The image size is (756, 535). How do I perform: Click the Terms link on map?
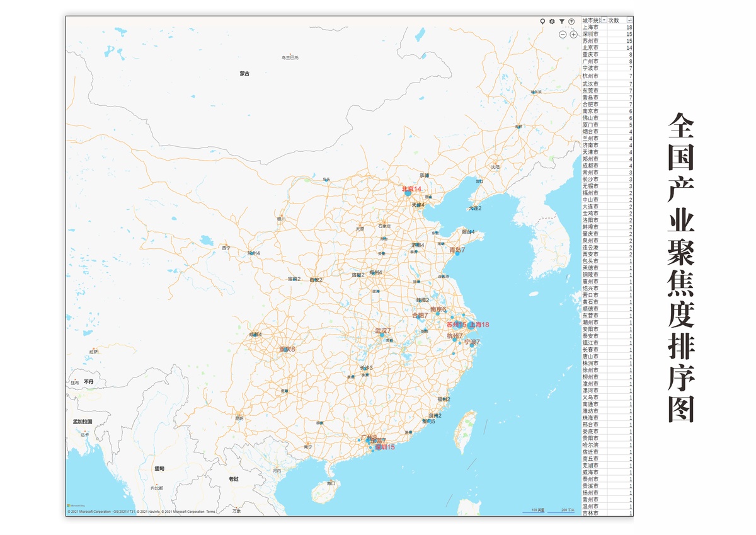point(210,512)
